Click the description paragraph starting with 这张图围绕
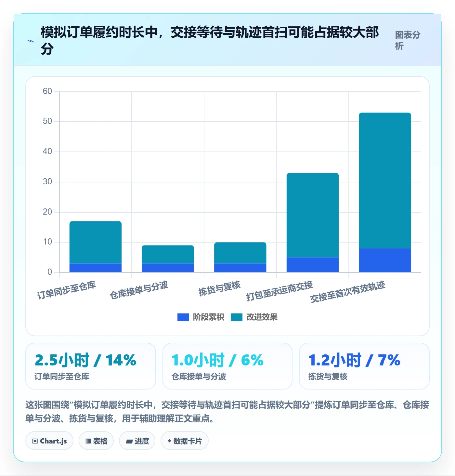 [227, 411]
